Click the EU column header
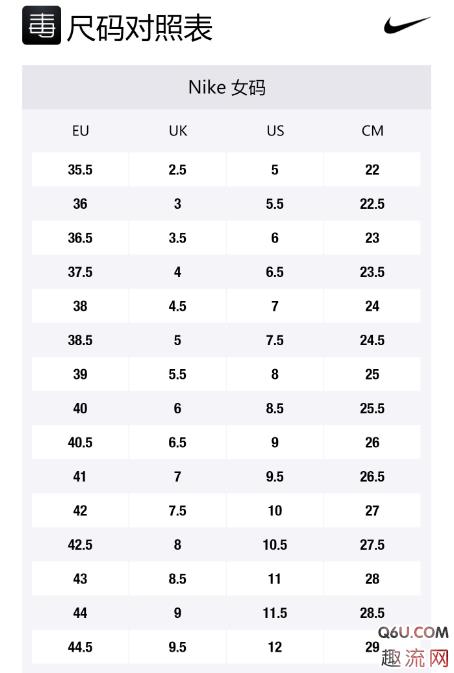 pyautogui.click(x=80, y=130)
